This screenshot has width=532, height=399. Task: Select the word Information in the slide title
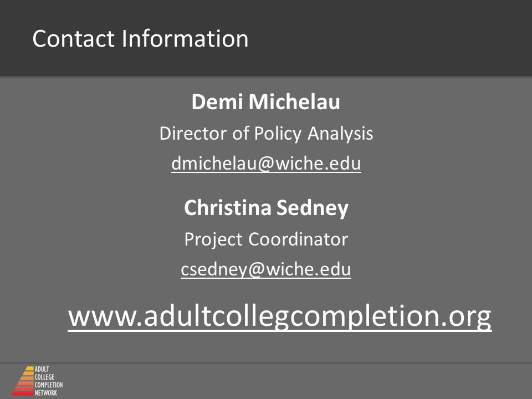[x=185, y=38]
